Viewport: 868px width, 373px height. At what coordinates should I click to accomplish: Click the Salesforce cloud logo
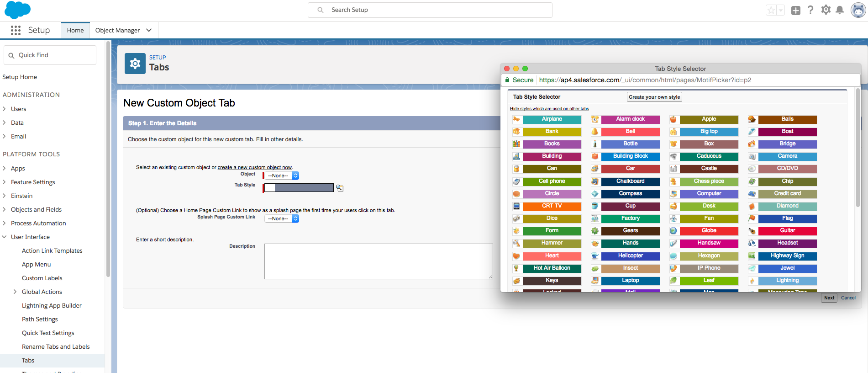click(x=17, y=10)
